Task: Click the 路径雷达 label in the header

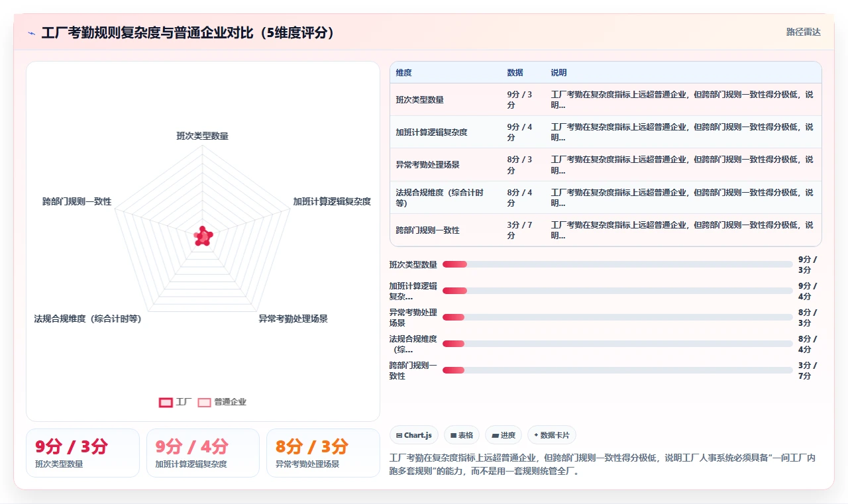Action: 803,32
